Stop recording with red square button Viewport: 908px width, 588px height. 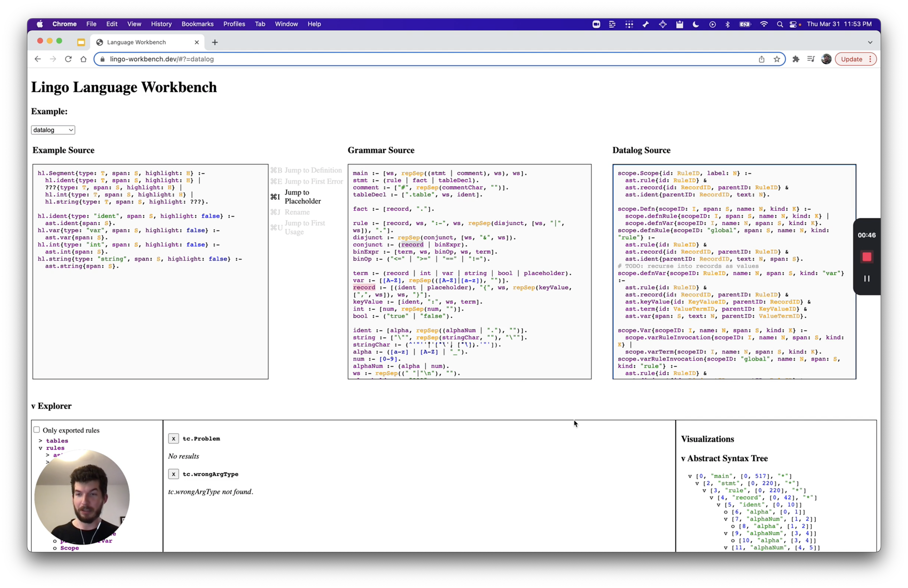point(866,257)
